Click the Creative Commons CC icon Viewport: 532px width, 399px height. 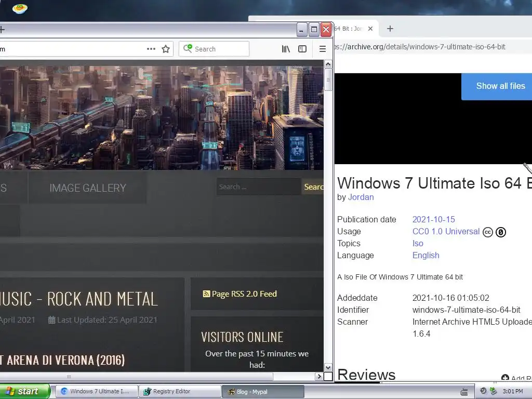click(487, 232)
